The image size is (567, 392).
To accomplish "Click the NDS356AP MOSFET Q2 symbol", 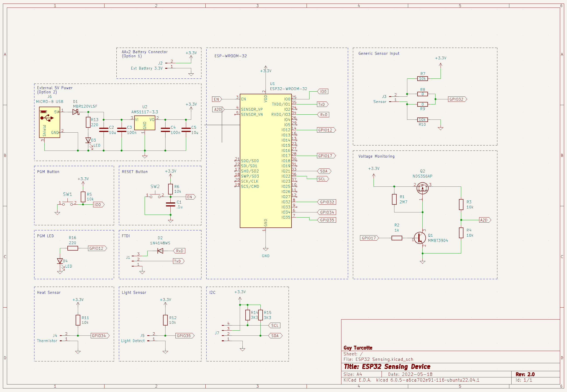I will coord(422,188).
